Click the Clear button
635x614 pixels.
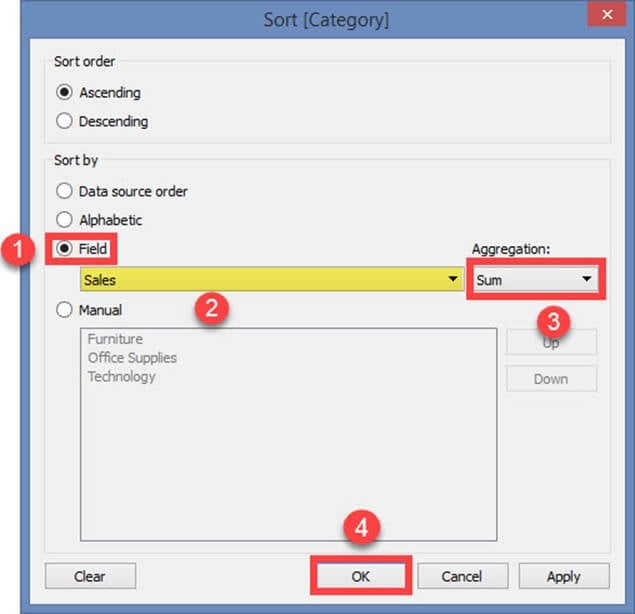point(90,576)
